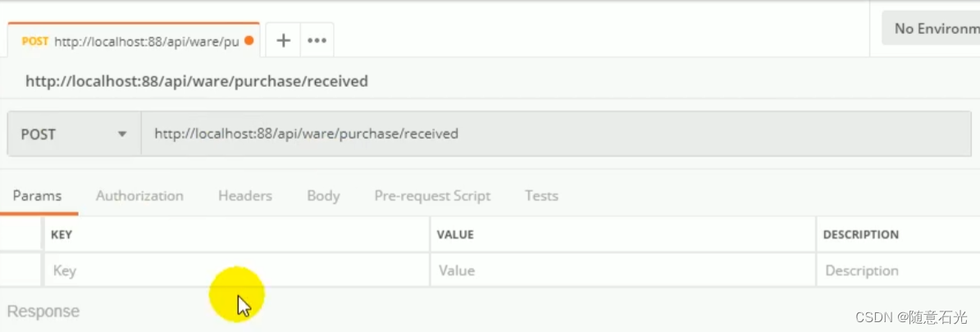This screenshot has width=980, height=332.
Task: Click the orange unsaved dot on request tab
Action: [x=249, y=41]
